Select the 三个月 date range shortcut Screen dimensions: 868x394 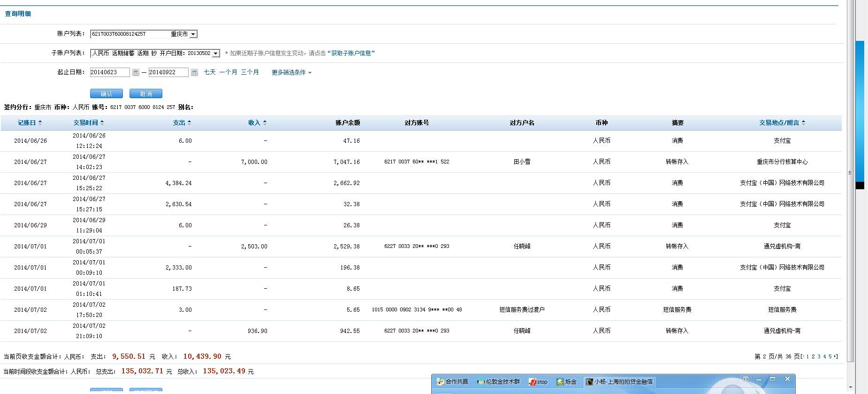[x=250, y=72]
